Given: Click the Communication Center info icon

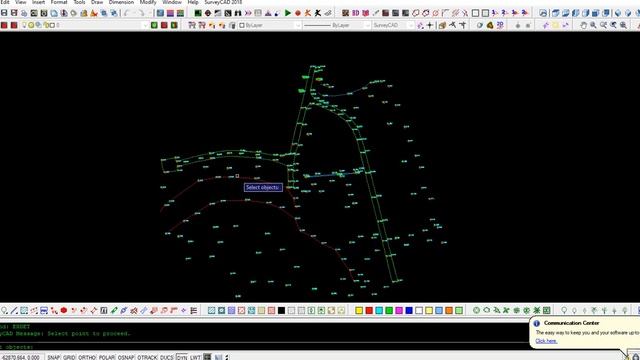Looking at the screenshot, I should tap(537, 323).
